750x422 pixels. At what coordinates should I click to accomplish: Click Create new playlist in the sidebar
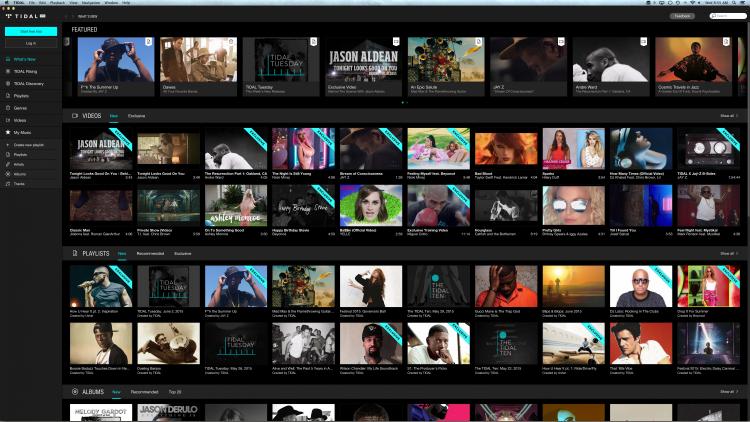pos(29,144)
